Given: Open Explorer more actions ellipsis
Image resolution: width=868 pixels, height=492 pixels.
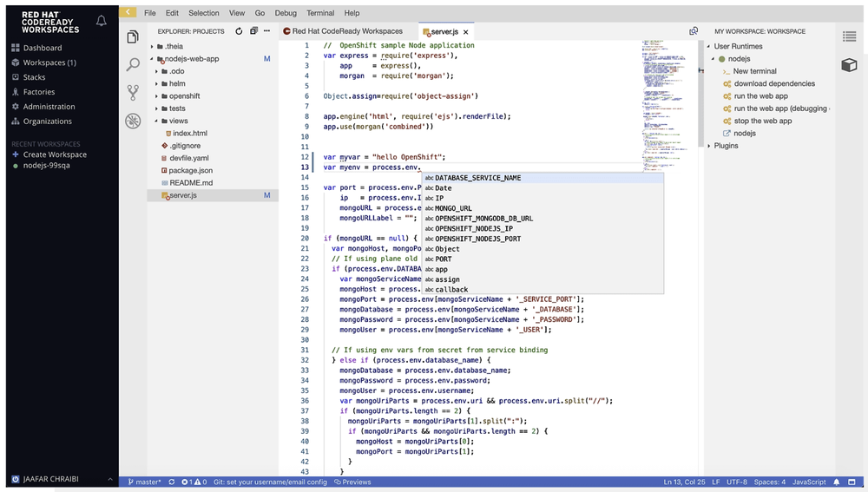Looking at the screenshot, I should 266,31.
